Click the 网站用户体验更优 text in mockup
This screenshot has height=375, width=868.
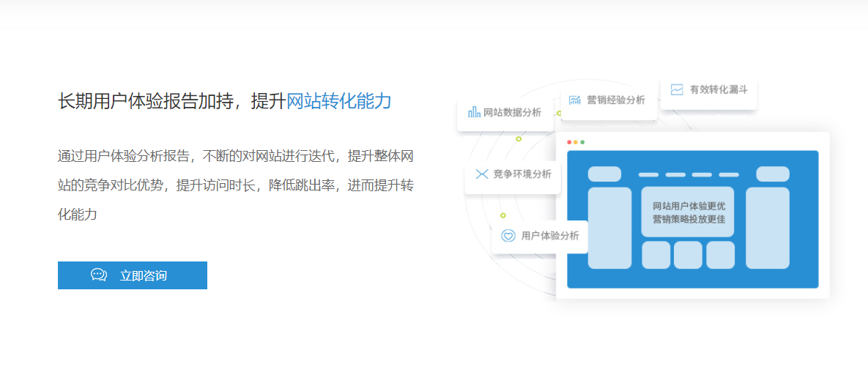coord(688,206)
